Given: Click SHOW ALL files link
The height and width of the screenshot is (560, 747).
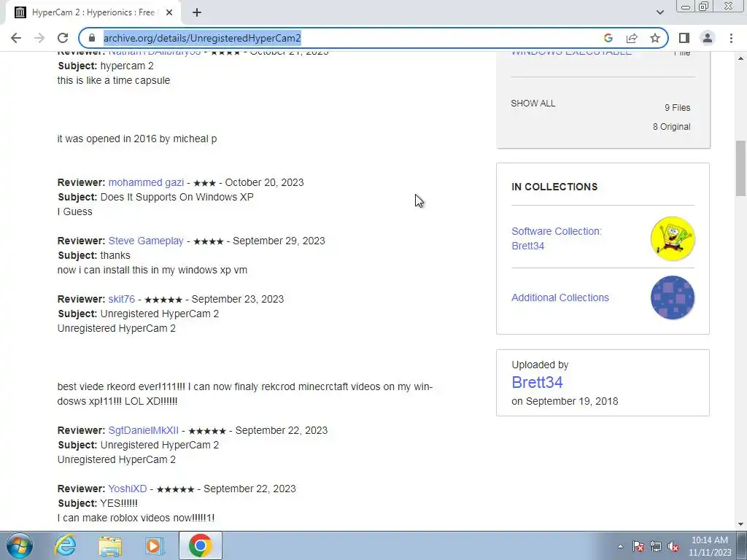Looking at the screenshot, I should pyautogui.click(x=533, y=104).
